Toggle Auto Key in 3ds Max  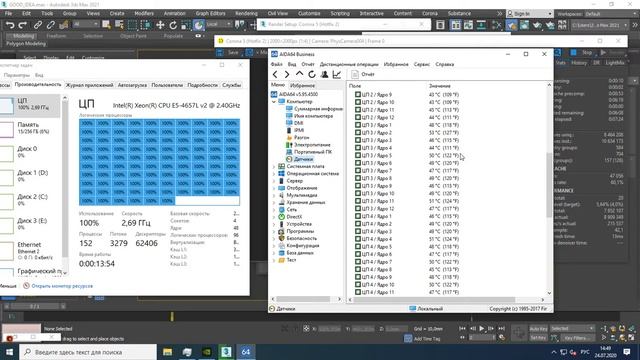tap(538, 329)
